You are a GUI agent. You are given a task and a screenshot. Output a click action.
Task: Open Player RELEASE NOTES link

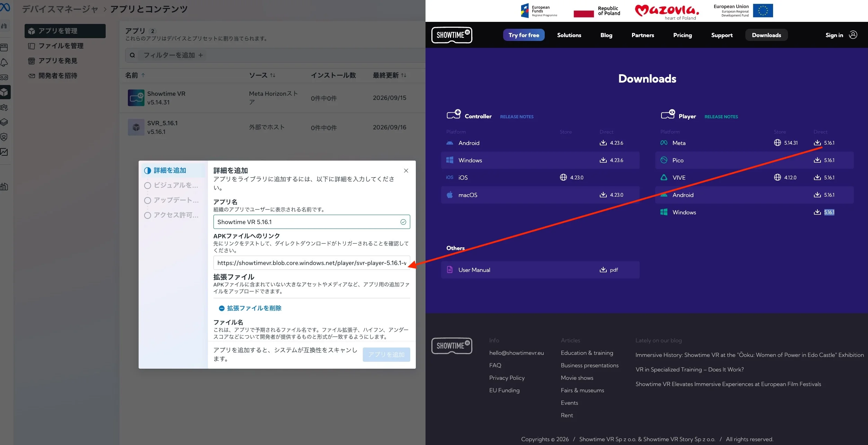click(x=721, y=117)
